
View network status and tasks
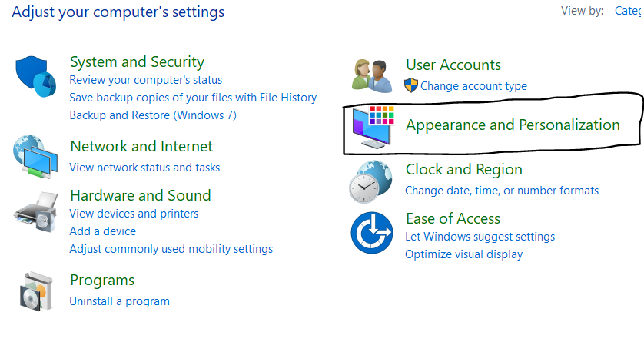pyautogui.click(x=144, y=168)
